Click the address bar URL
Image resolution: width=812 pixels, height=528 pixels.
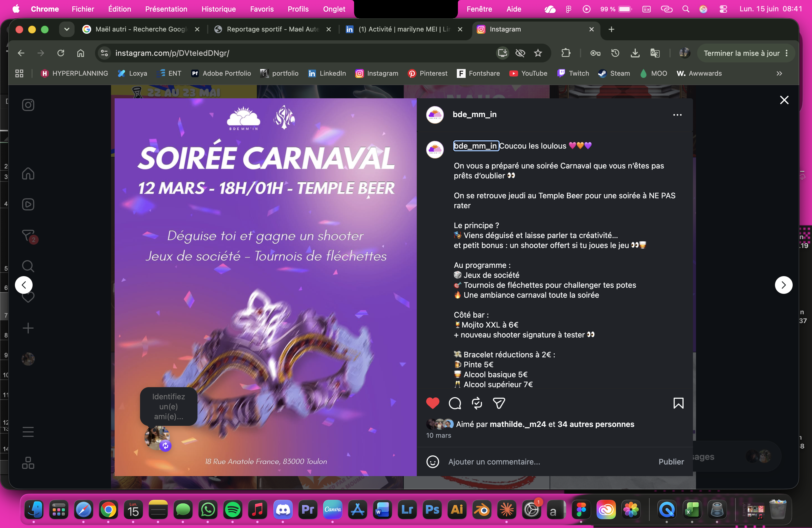(172, 53)
